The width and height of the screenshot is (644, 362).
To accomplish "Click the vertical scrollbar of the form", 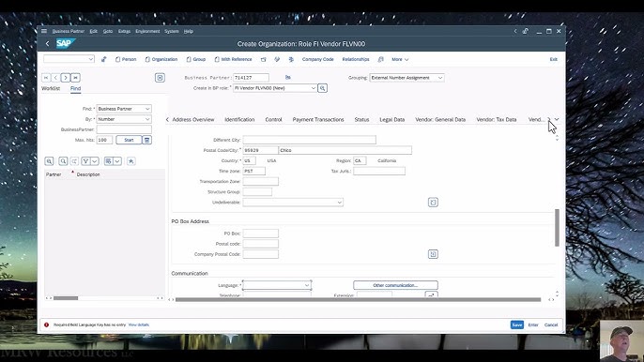I will click(557, 228).
